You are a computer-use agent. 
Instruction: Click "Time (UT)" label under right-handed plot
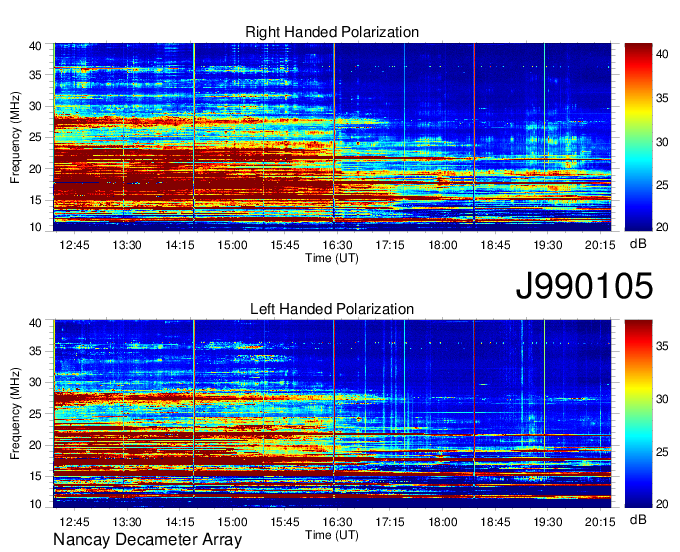pos(332,258)
